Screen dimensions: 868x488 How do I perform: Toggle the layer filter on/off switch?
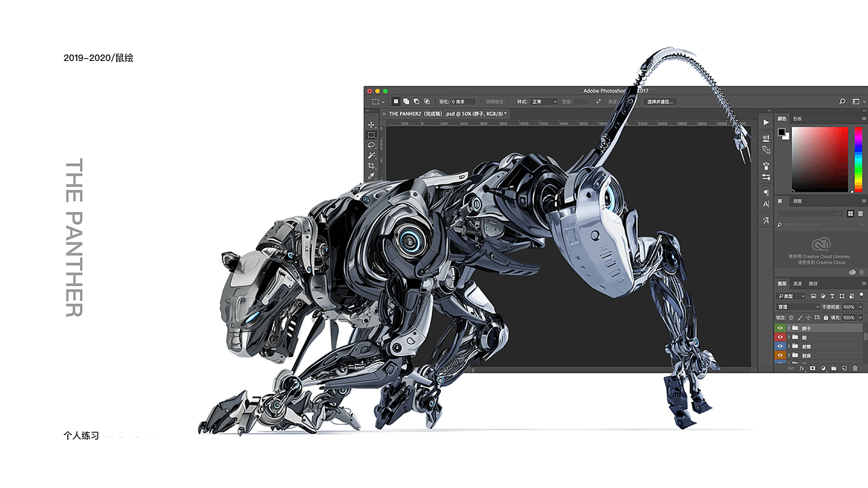pos(861,296)
